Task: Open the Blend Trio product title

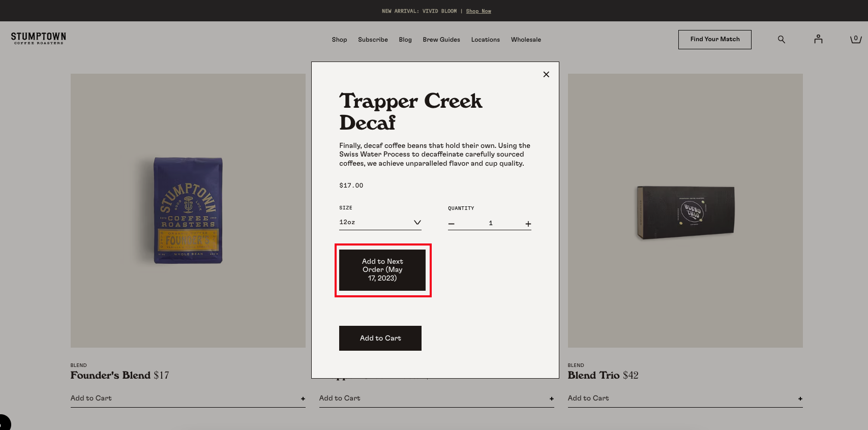Action: click(x=593, y=375)
